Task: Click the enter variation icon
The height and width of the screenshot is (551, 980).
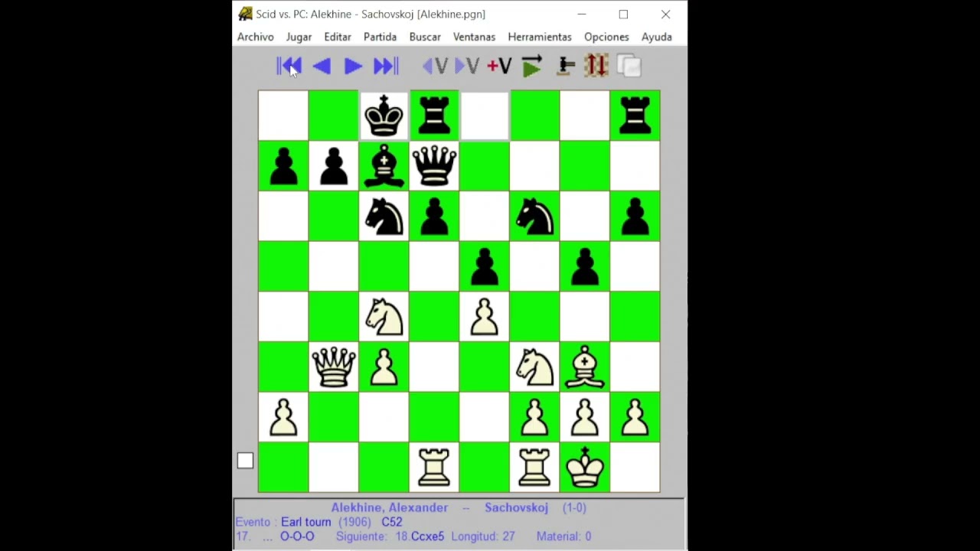Action: coord(467,67)
